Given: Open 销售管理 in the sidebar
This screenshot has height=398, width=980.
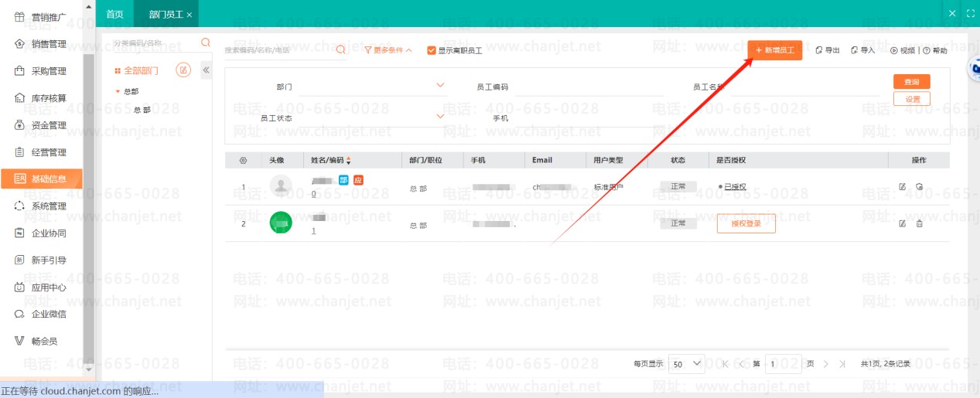Looking at the screenshot, I should pos(42,44).
